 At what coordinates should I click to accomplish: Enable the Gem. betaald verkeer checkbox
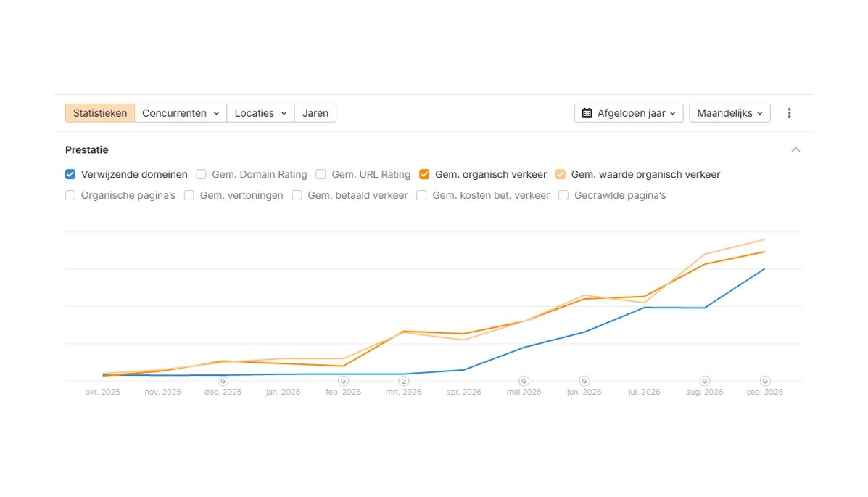(x=297, y=196)
